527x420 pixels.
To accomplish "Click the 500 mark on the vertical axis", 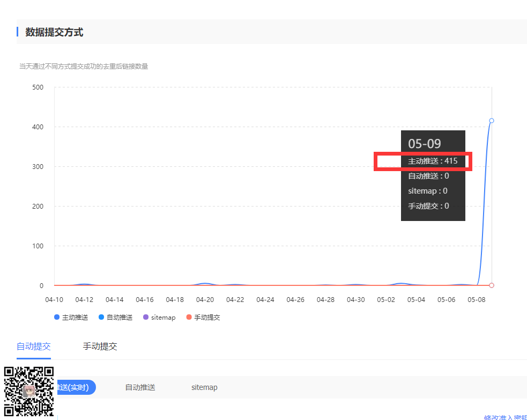I will pos(38,87).
